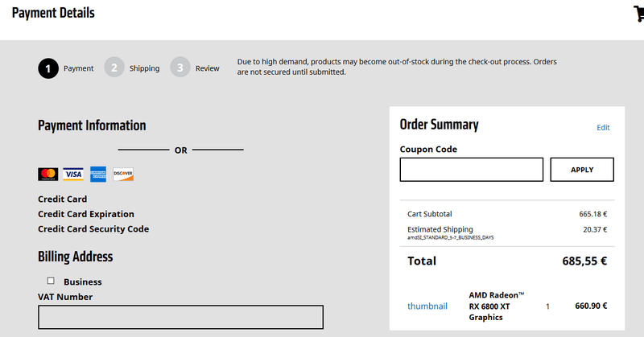The height and width of the screenshot is (337, 644).
Task: Focus the Coupon Code input field
Action: [x=472, y=170]
